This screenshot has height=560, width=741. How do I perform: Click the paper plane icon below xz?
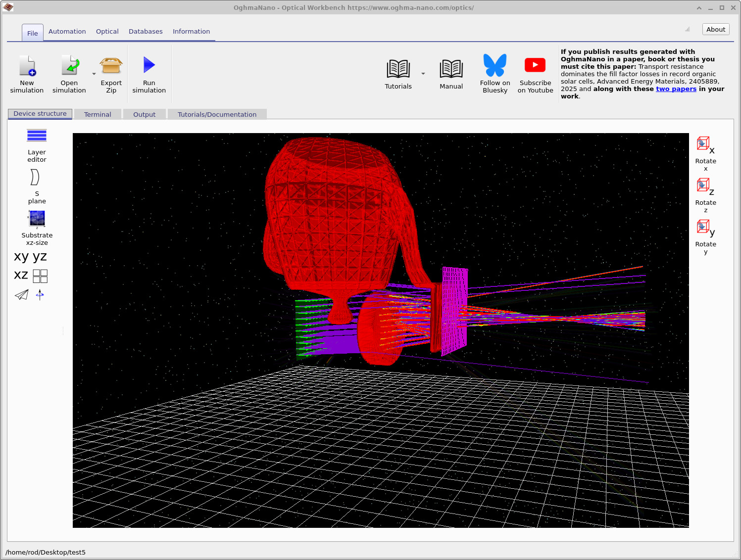point(21,295)
